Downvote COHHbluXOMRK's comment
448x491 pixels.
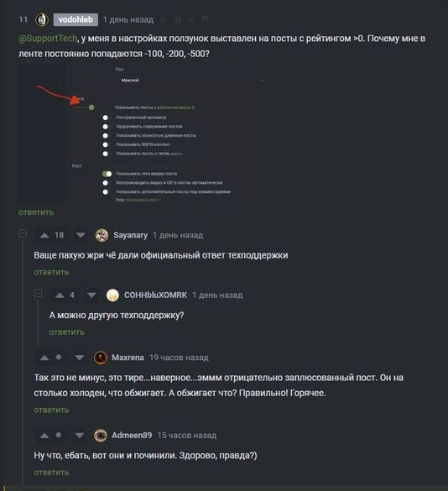[x=91, y=295]
